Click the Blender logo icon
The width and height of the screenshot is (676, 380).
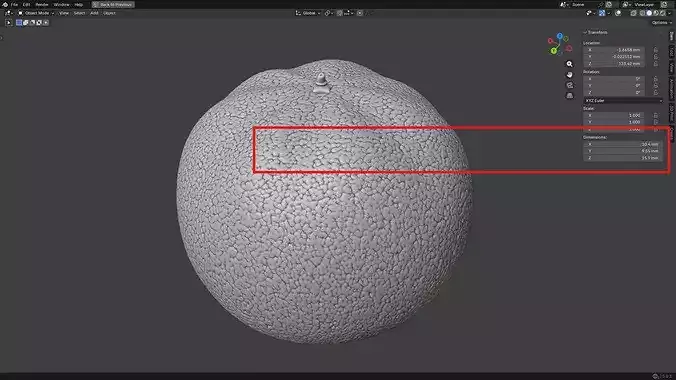[x=5, y=4]
